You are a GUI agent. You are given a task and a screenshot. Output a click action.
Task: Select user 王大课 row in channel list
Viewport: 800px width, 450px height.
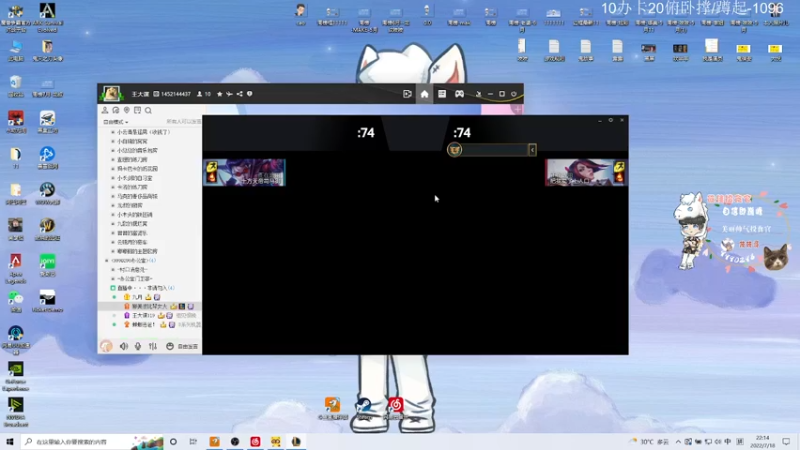tap(149, 315)
